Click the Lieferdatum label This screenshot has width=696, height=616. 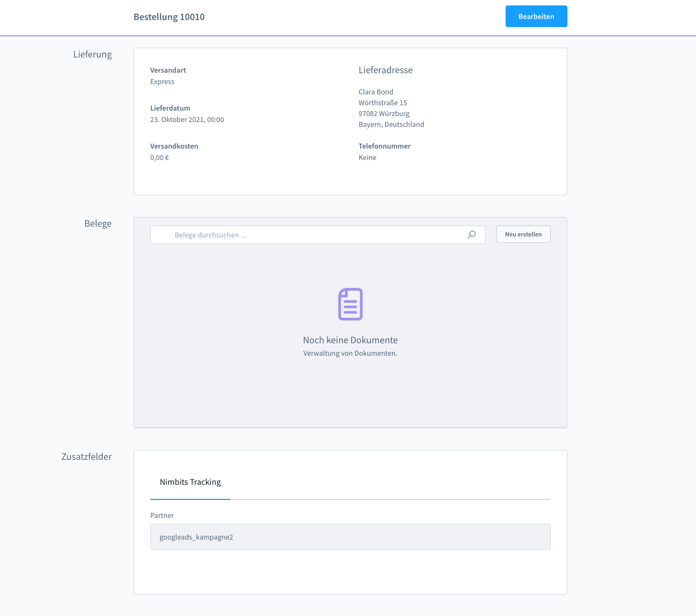point(170,108)
